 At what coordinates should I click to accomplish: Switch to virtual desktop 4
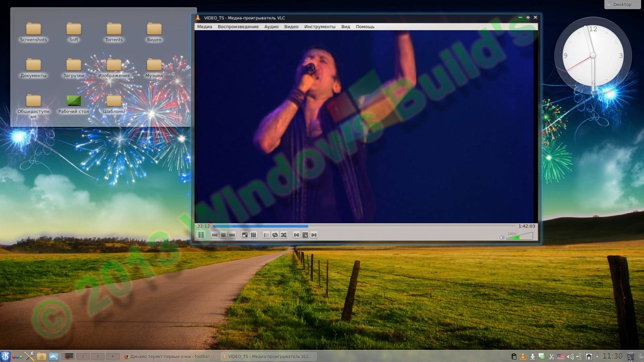(x=112, y=356)
